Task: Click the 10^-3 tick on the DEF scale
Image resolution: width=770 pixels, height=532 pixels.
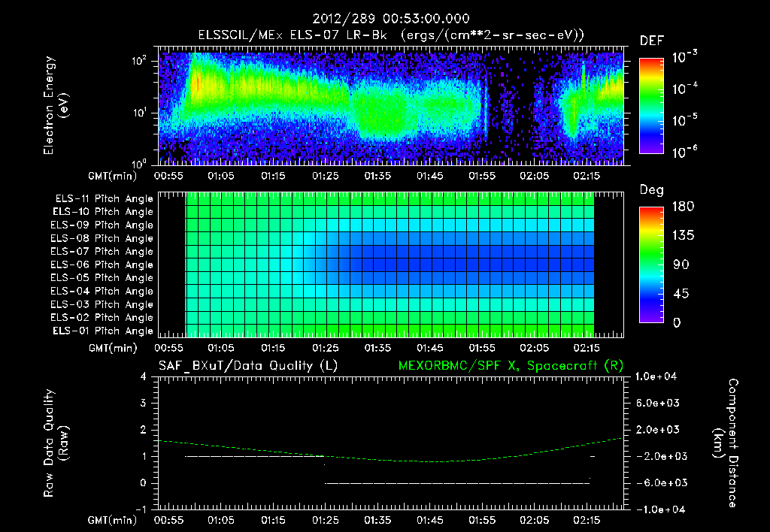Action: tap(685, 56)
